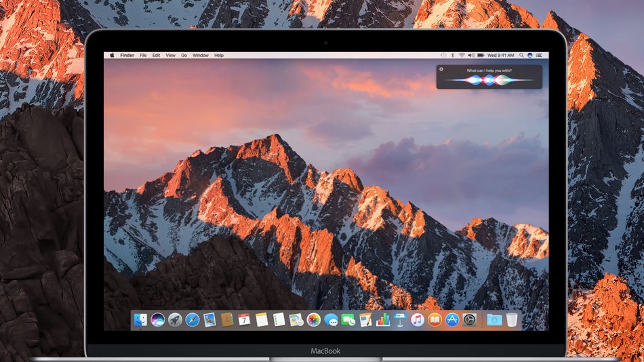The image size is (644, 362).
Task: Open the Edit menu
Action: coord(156,55)
